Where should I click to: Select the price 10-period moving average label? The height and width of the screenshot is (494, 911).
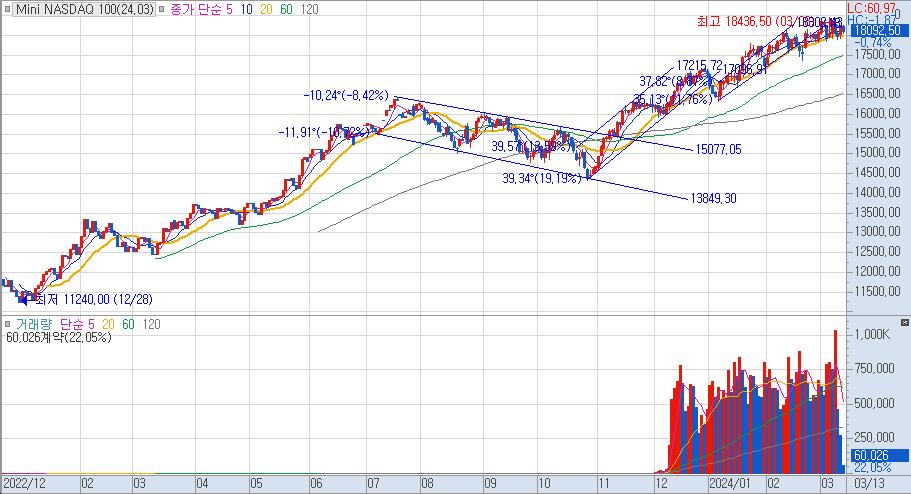246,9
